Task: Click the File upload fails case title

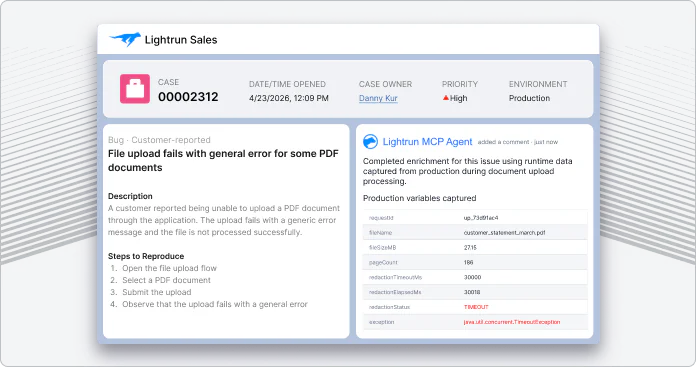Action: coord(223,161)
